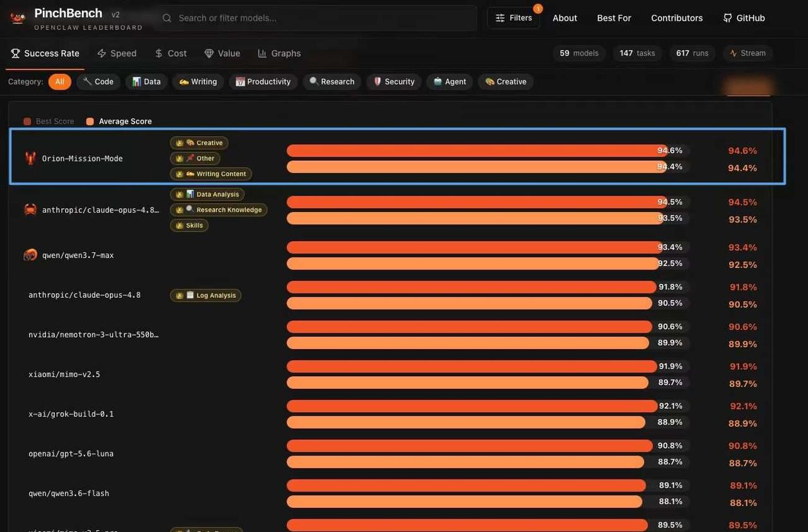Viewport: 808px width, 532px height.
Task: Open the Contributors page link
Action: [x=677, y=18]
